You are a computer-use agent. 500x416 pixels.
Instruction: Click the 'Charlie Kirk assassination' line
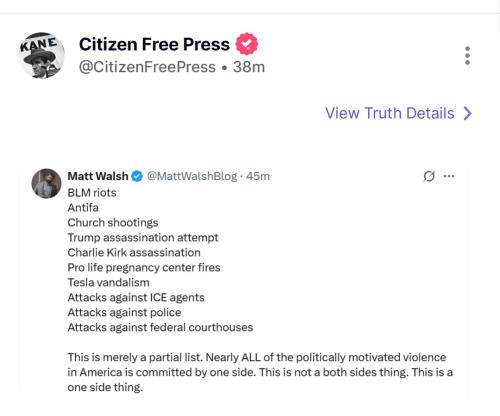pyautogui.click(x=134, y=252)
